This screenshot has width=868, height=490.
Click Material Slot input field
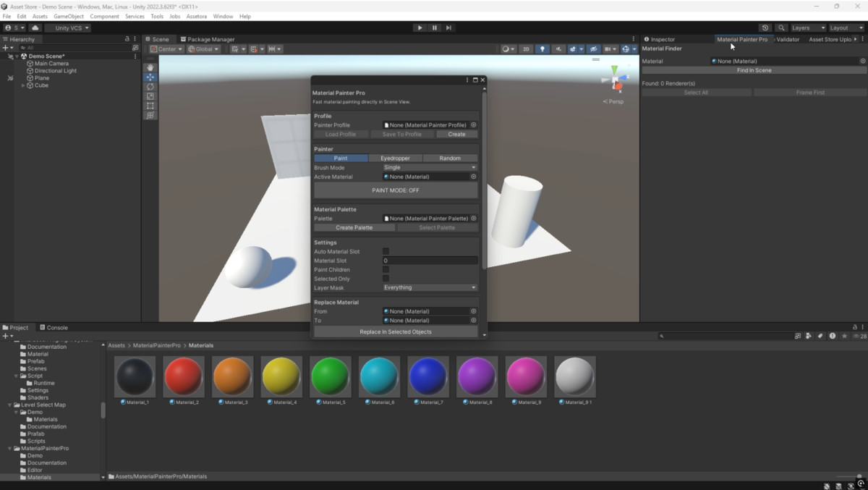pos(430,261)
